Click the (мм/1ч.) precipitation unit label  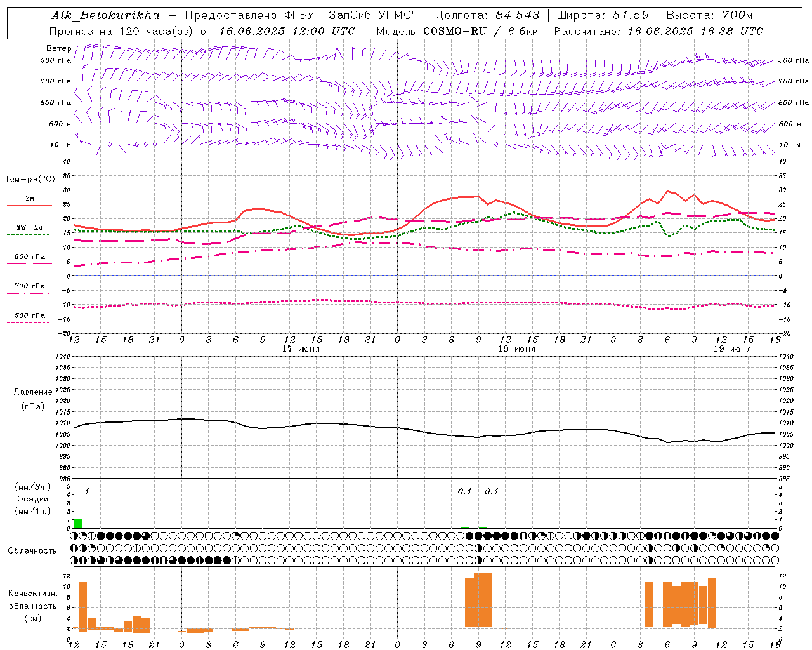click(x=33, y=511)
